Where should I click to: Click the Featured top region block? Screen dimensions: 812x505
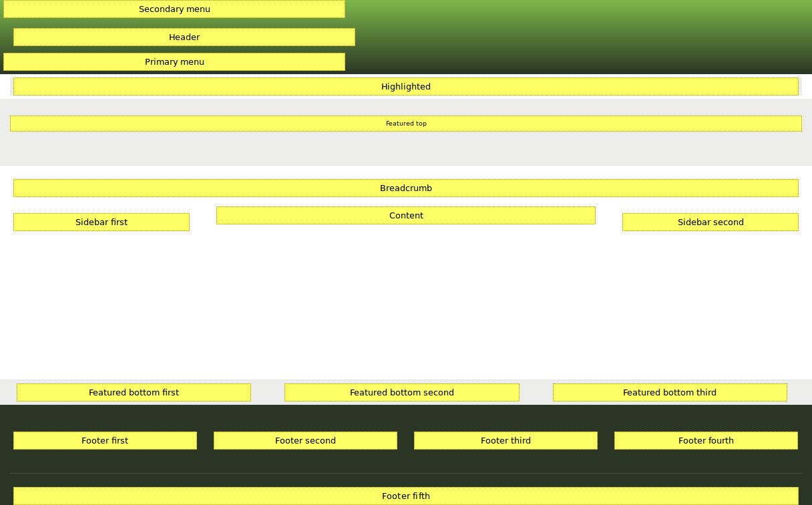pos(406,124)
